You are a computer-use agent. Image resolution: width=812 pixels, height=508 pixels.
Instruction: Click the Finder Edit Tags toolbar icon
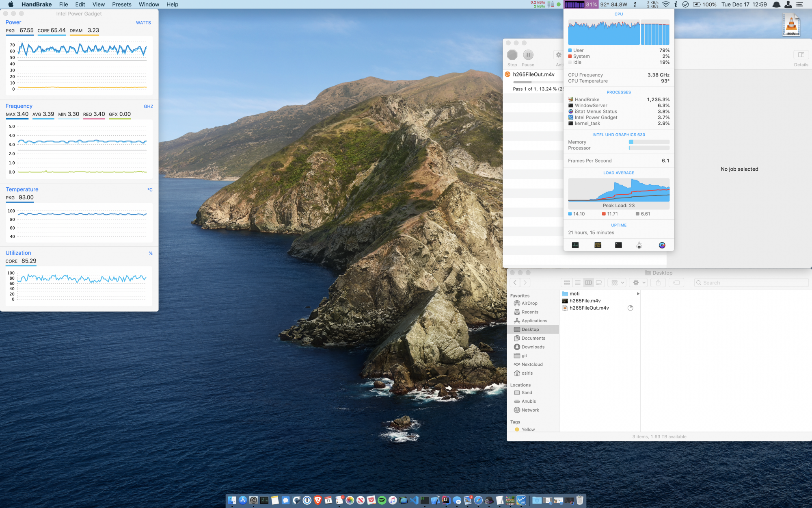point(676,283)
